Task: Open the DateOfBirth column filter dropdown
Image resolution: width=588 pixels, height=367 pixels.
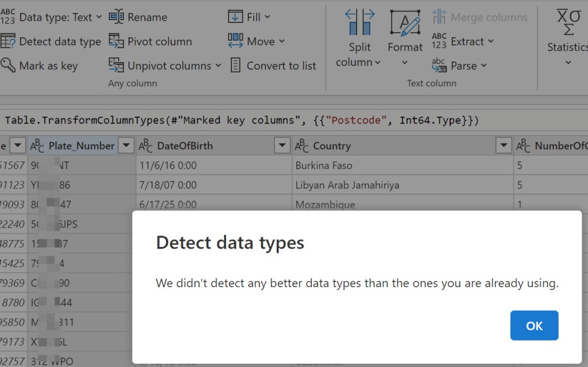Action: click(x=282, y=146)
